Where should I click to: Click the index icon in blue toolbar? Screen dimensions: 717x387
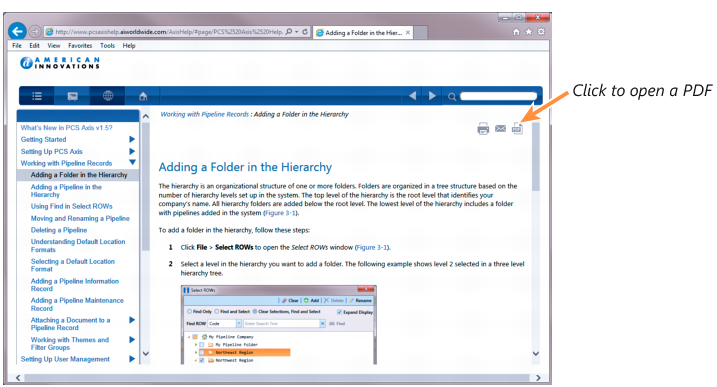(x=72, y=96)
